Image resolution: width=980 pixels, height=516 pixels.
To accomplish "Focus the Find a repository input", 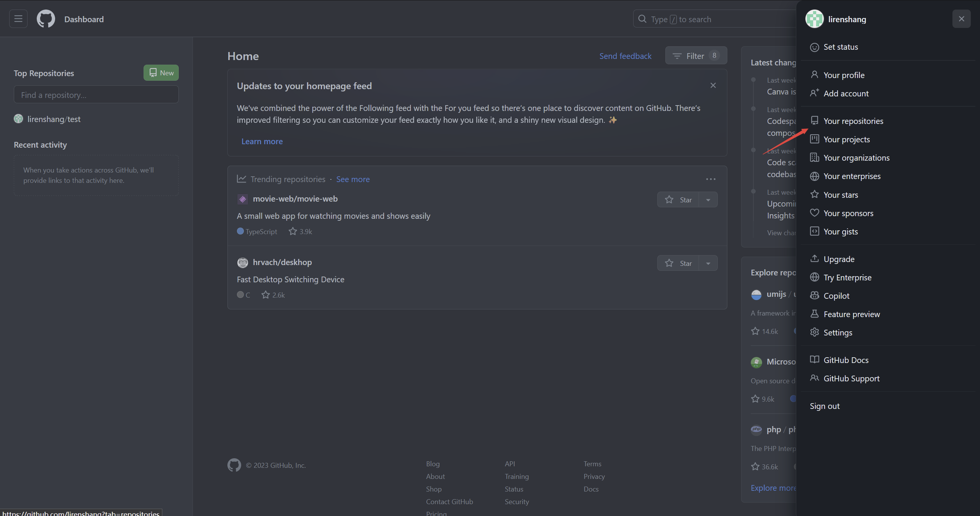I will pos(96,94).
